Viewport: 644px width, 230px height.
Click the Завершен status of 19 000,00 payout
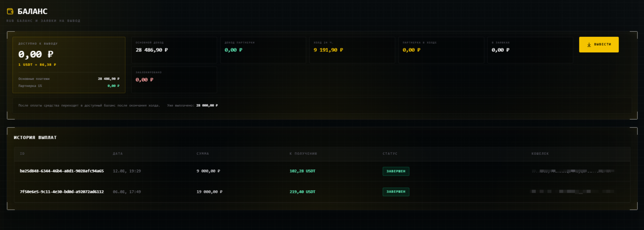point(396,192)
